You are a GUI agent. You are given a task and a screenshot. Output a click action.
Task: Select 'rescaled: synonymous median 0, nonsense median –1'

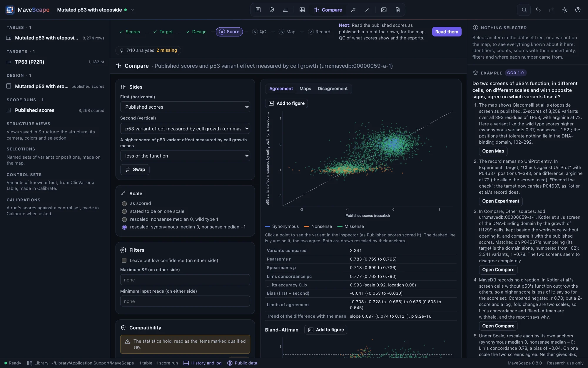[x=124, y=227]
